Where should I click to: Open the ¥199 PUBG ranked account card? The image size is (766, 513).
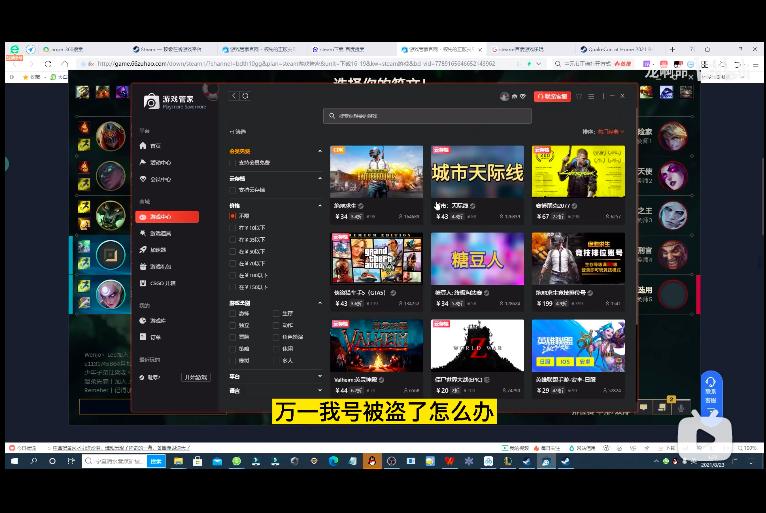pos(578,271)
